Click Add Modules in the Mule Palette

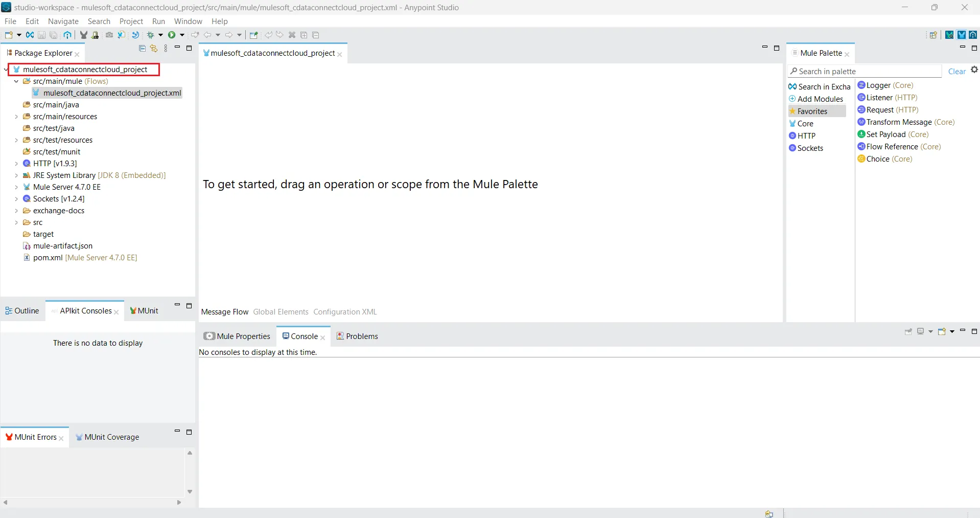click(820, 99)
